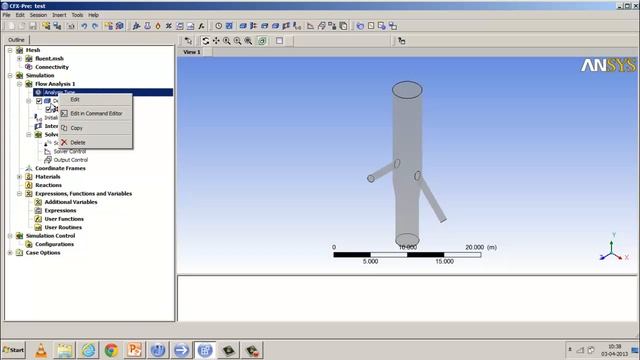Choose Edit in the context menu

pos(96,100)
